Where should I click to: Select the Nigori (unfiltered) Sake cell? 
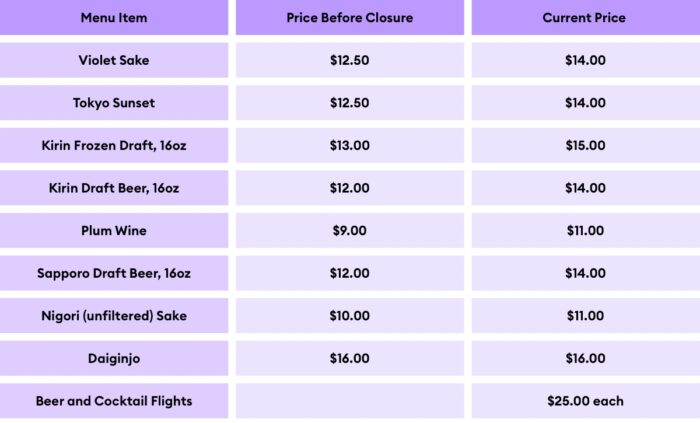pyautogui.click(x=113, y=316)
